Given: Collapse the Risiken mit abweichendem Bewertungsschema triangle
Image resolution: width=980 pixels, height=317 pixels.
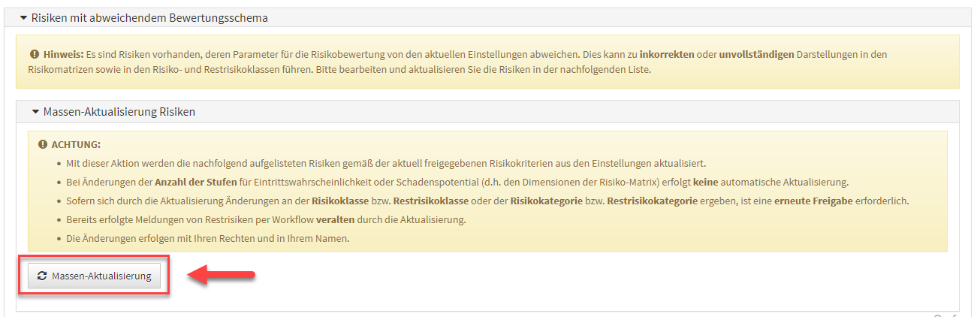Looking at the screenshot, I should tap(23, 17).
